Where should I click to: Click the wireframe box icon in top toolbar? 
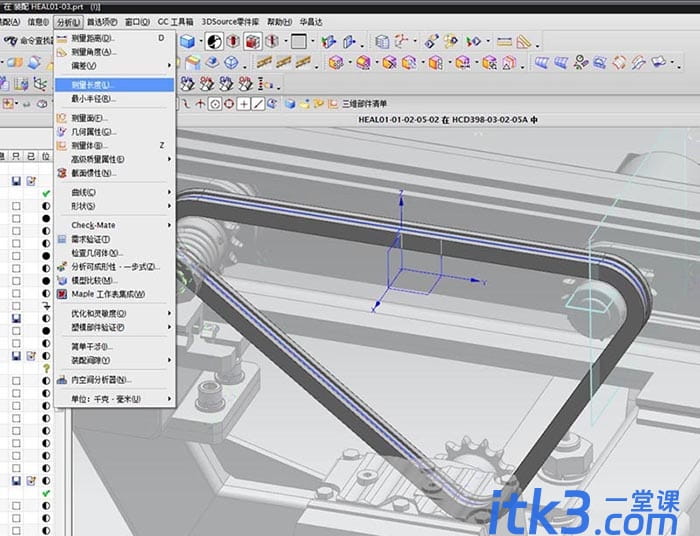[x=382, y=42]
